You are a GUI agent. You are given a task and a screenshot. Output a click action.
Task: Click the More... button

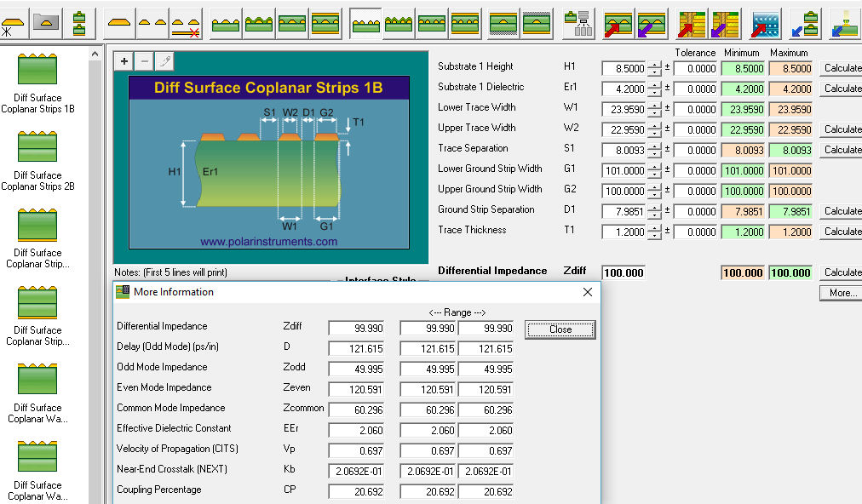click(x=842, y=293)
